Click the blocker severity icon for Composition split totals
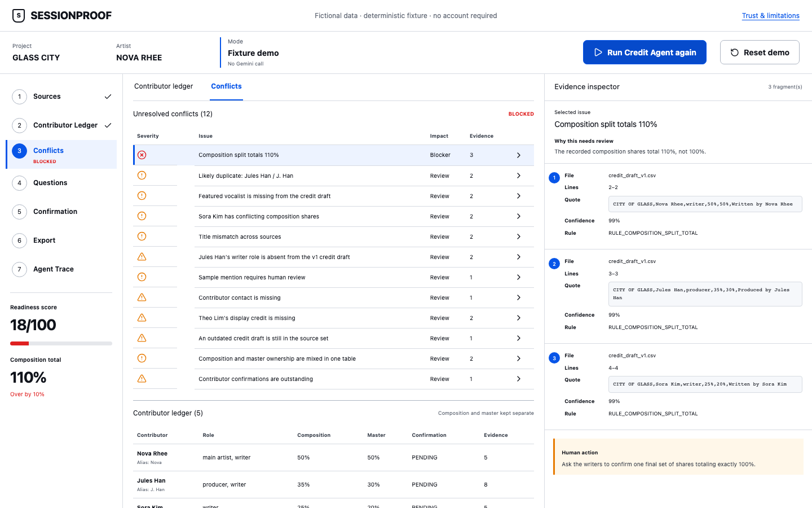Screen dimensions: 812x508 coord(142,155)
